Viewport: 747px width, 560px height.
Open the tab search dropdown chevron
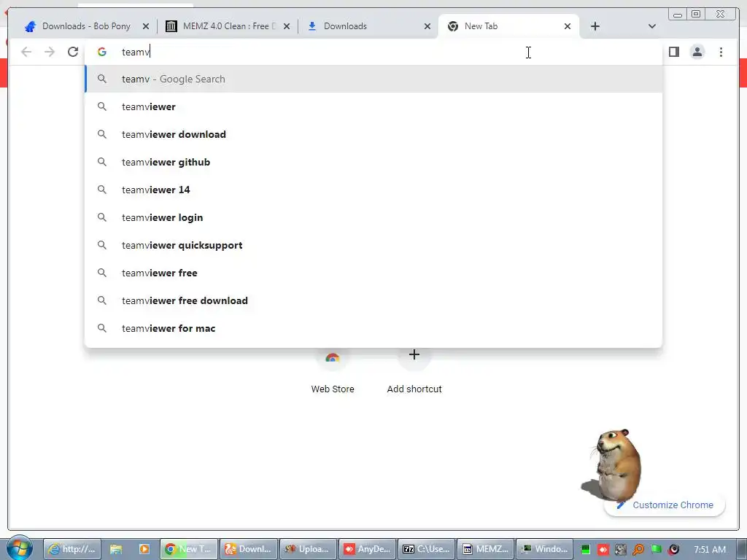[x=651, y=26]
